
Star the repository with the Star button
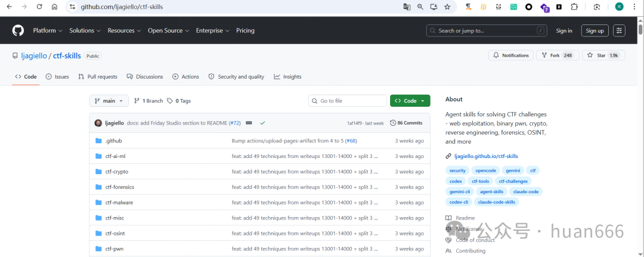603,55
